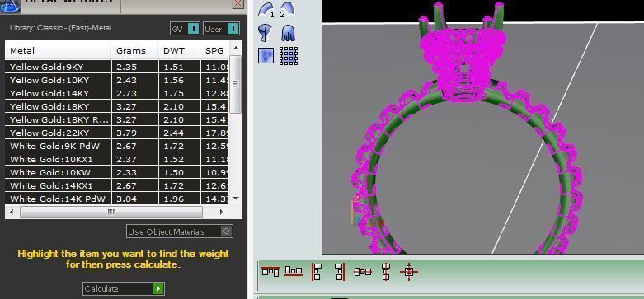Select the White Gold:14K PdW row
The height and width of the screenshot is (299, 644).
tap(116, 199)
